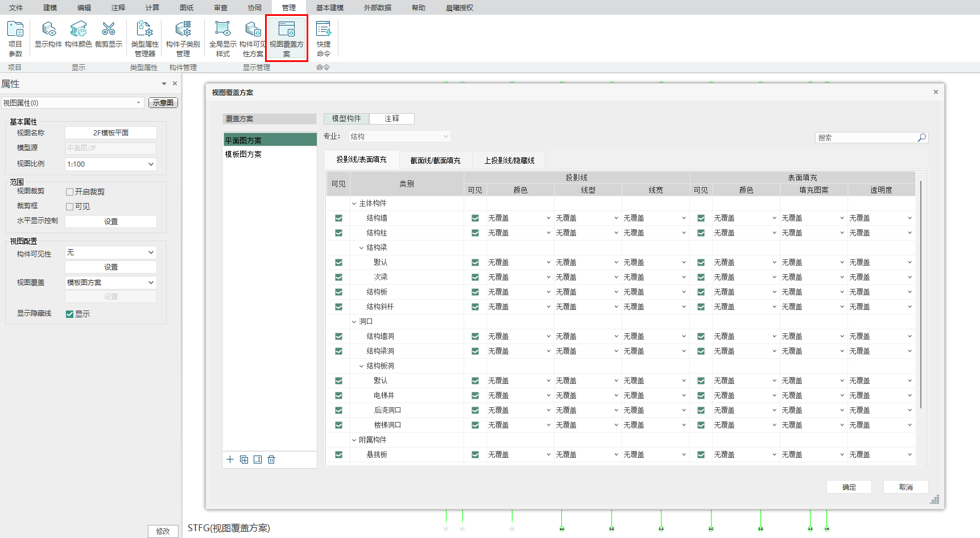This screenshot has width=980, height=538.
Task: Toggle visibility checkbox for 结构墙 row
Action: tap(338, 218)
